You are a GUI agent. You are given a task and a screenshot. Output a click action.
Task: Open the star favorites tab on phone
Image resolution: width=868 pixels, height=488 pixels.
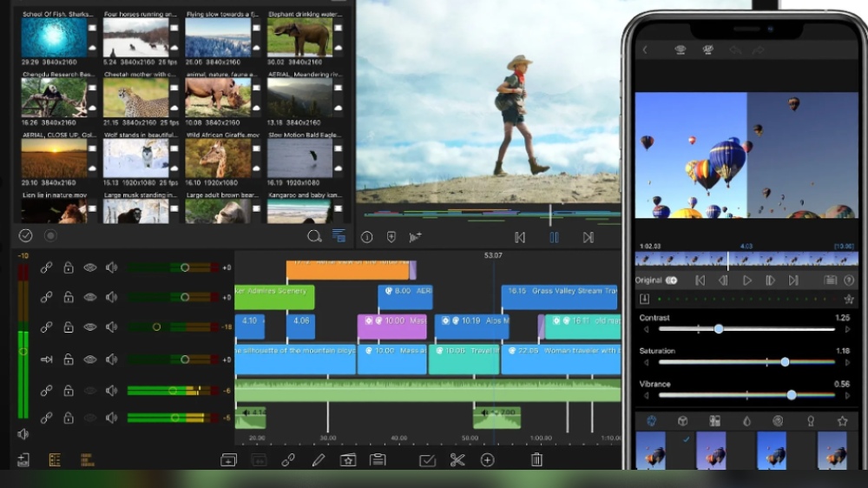point(843,421)
